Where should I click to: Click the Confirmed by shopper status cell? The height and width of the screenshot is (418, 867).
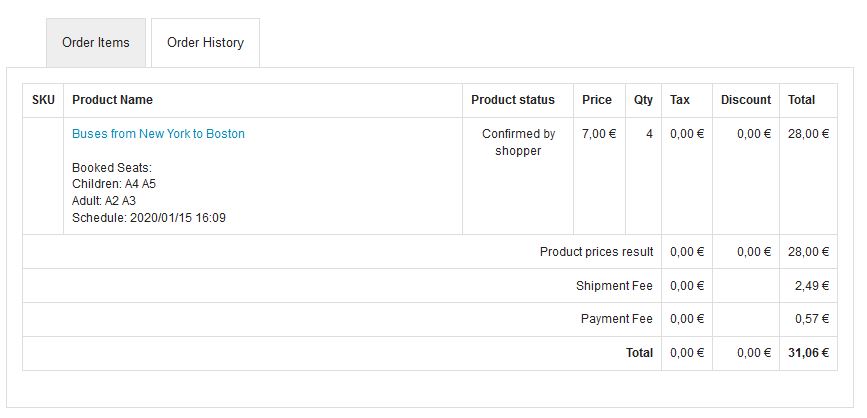[x=518, y=142]
